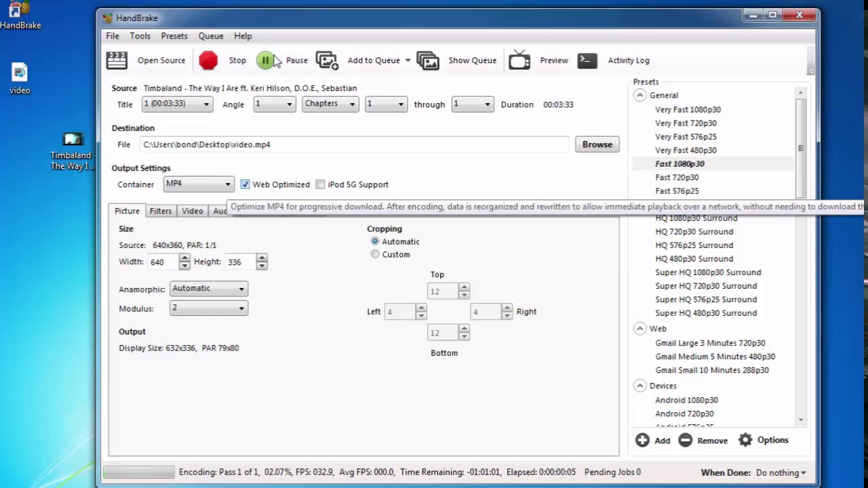Open the end chapter dropdown after through

point(473,104)
